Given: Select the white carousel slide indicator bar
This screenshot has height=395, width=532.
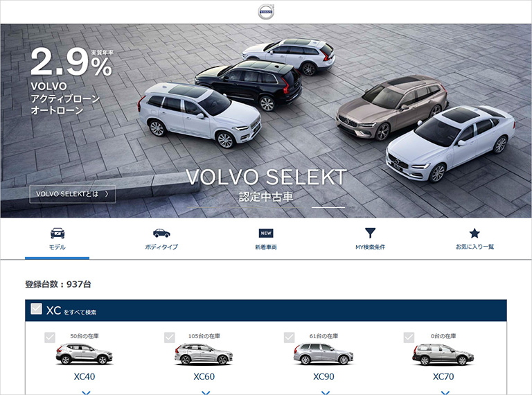Looking at the screenshot, I should (x=328, y=207).
